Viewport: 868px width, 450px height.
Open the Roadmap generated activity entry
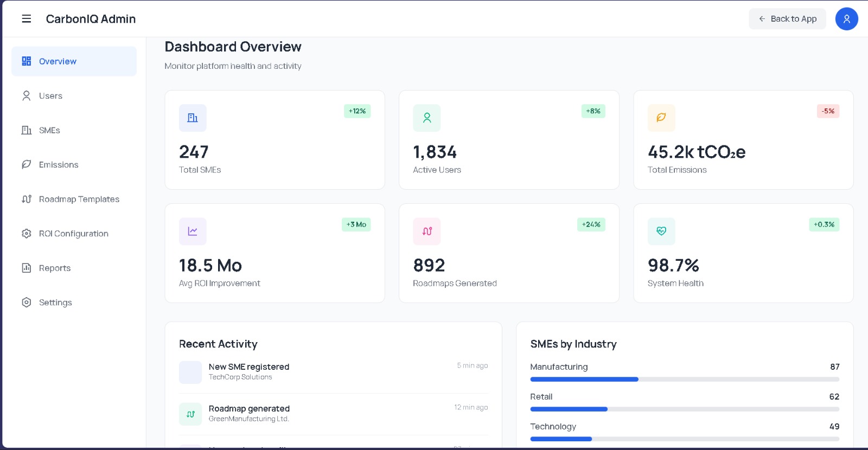pyautogui.click(x=334, y=414)
